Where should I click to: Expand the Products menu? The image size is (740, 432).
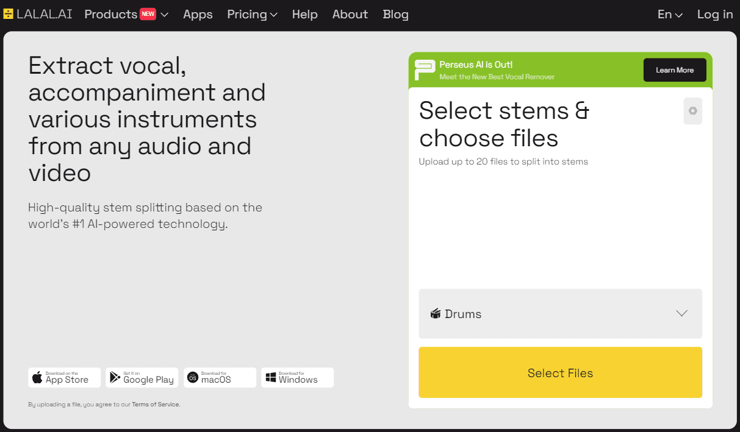pyautogui.click(x=125, y=14)
